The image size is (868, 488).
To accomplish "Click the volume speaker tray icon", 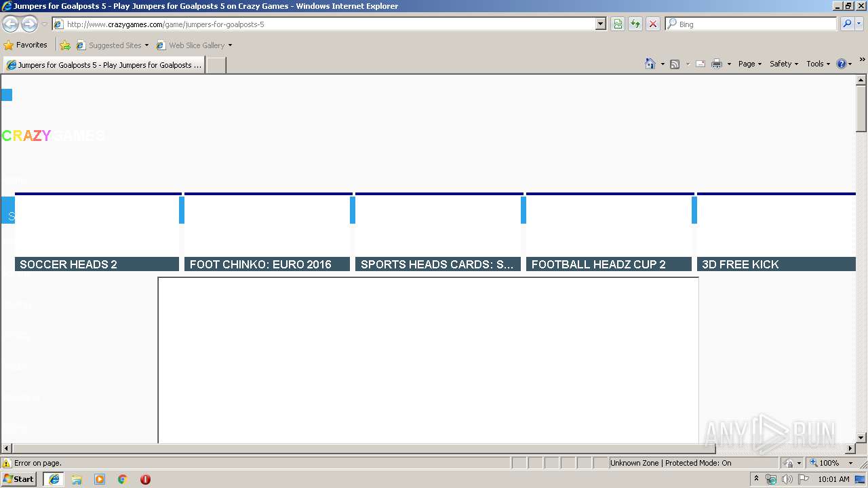I will click(x=787, y=479).
